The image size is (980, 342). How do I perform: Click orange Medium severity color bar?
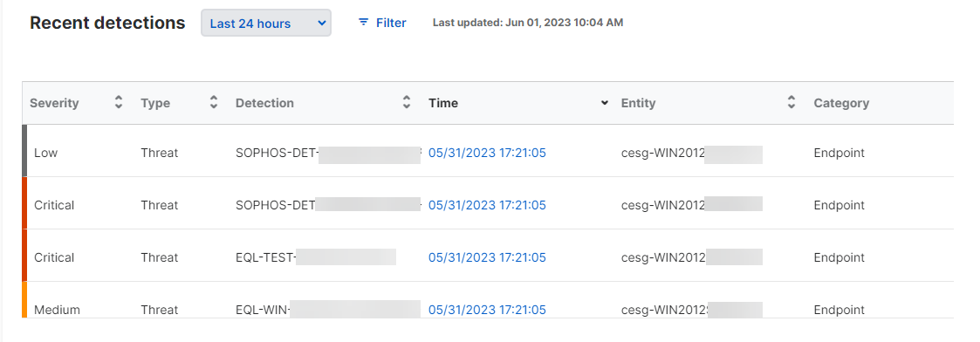[24, 299]
